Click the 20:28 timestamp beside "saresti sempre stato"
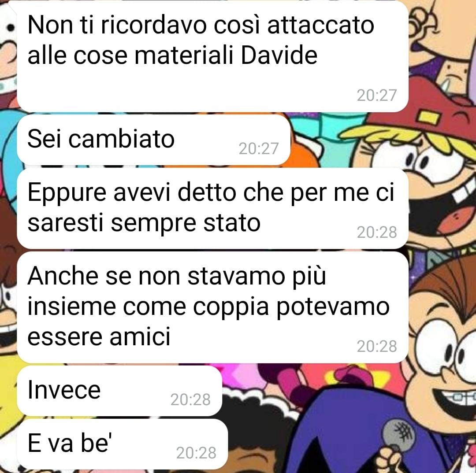476x473 pixels. coord(377,232)
